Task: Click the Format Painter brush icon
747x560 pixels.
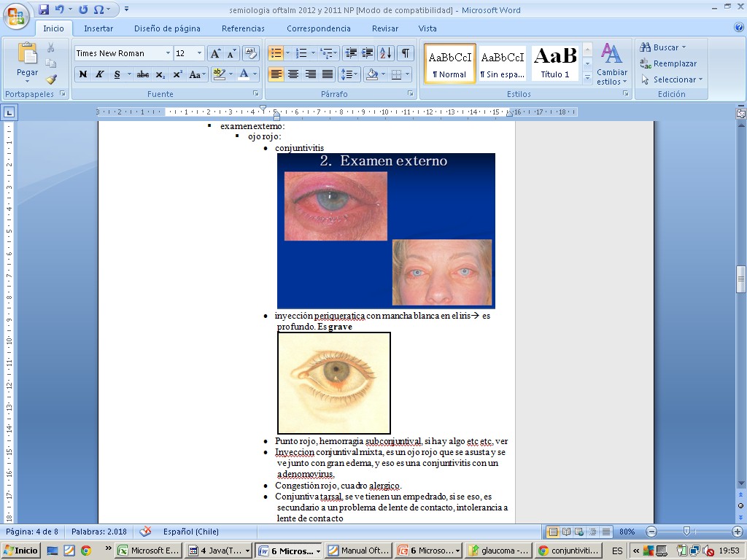Action: [x=51, y=79]
